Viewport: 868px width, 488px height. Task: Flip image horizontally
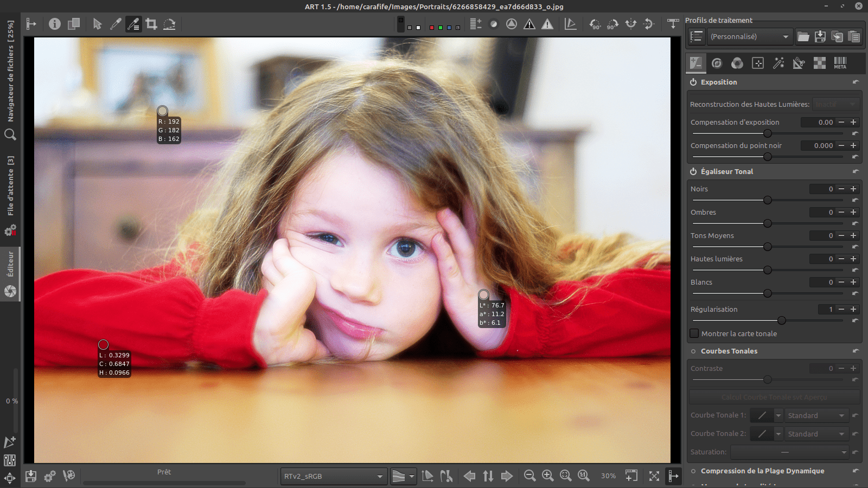point(631,24)
